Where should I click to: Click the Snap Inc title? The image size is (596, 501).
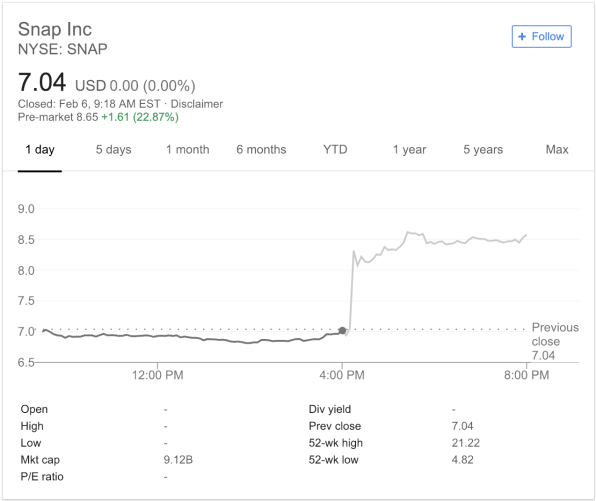coord(55,29)
